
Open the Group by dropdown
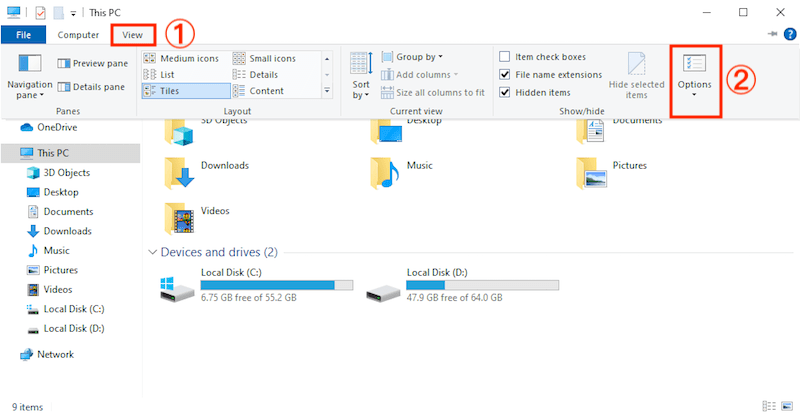tap(412, 57)
